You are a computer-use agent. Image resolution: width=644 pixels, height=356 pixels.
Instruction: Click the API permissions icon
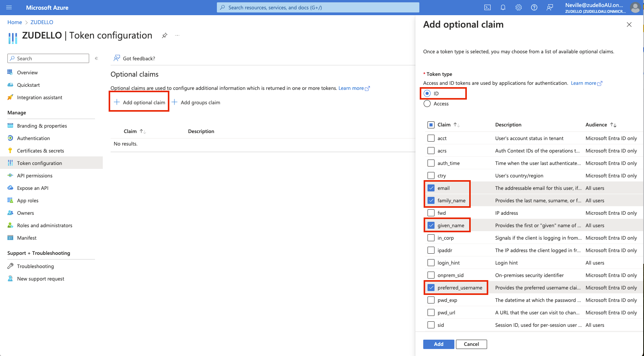(10, 175)
